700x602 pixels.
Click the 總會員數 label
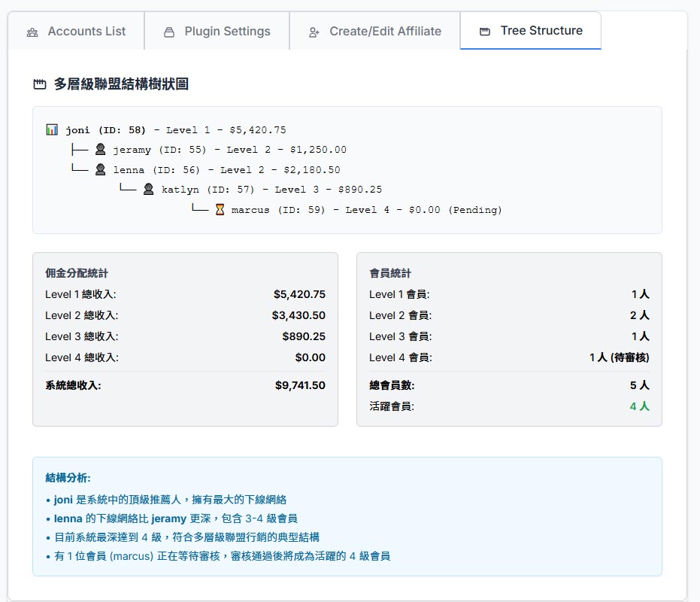tap(392, 385)
